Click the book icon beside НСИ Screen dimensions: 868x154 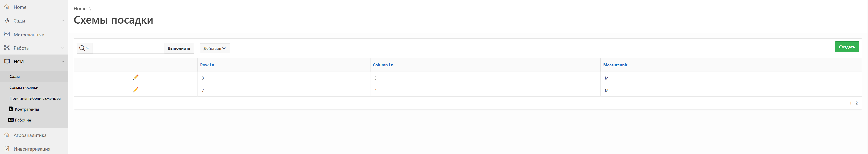[x=7, y=61]
